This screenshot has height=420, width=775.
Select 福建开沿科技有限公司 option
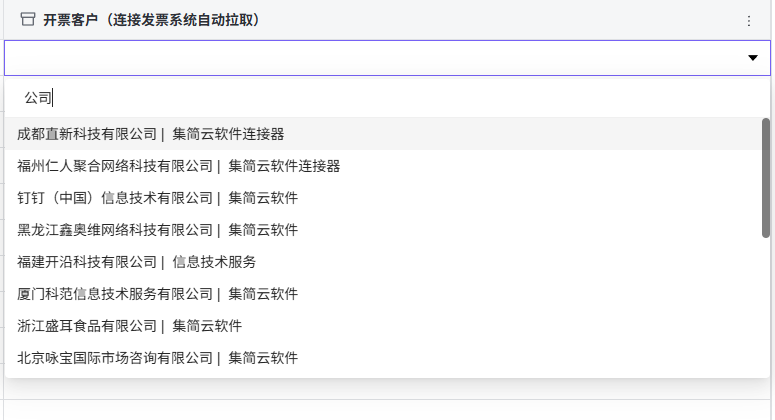88,262
